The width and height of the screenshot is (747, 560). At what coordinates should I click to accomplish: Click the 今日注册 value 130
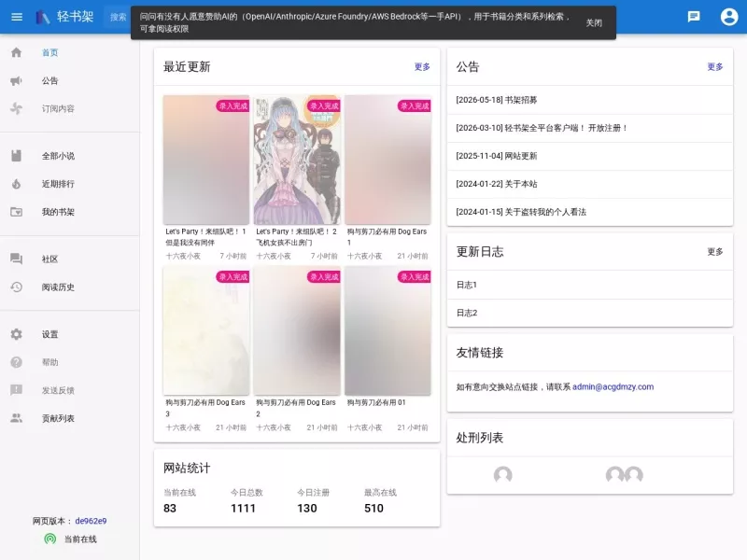(x=307, y=508)
